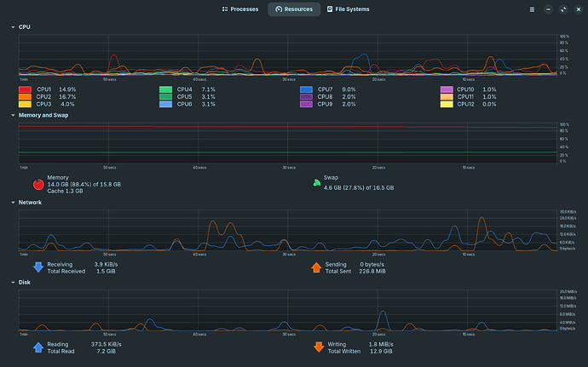Change the CPU6 light blue color swatch
588x367 pixels.
166,104
